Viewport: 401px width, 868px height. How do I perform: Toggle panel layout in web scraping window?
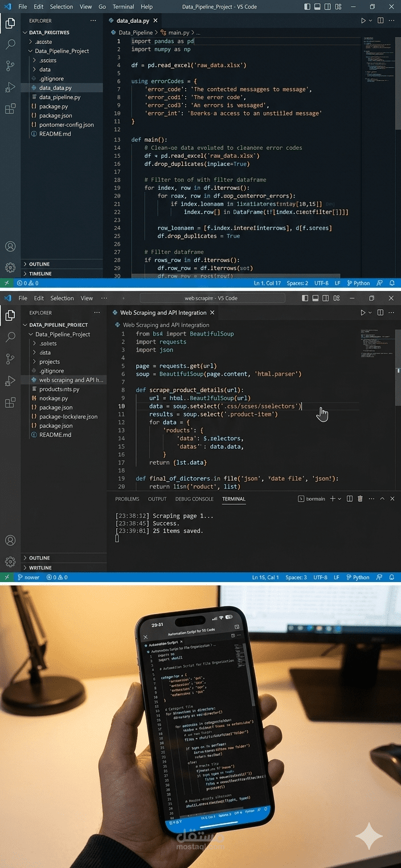[315, 298]
